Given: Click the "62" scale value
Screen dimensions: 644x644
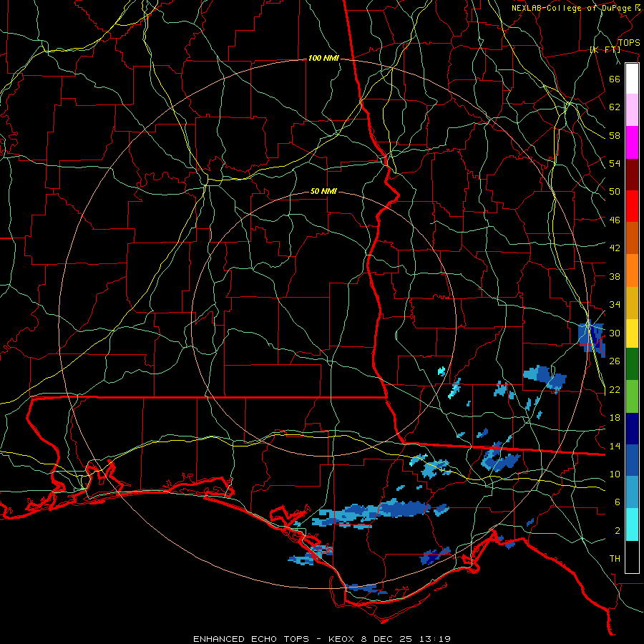Looking at the screenshot, I should tap(615, 107).
